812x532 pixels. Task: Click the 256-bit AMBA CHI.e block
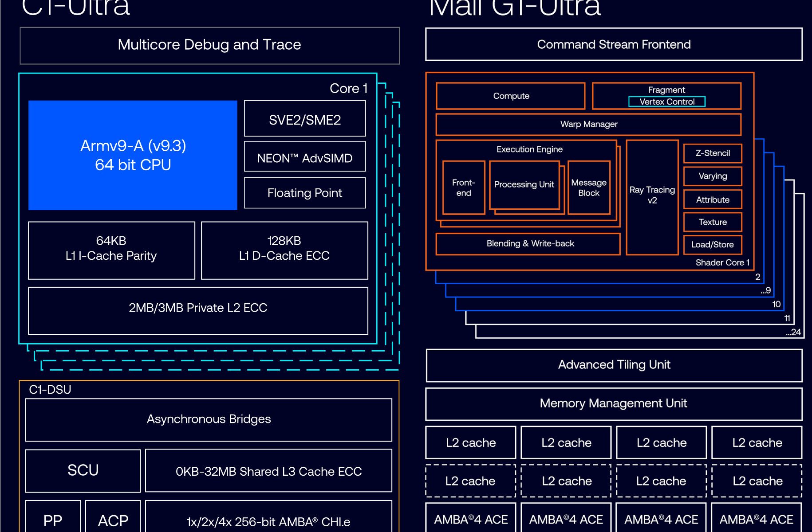point(268,516)
